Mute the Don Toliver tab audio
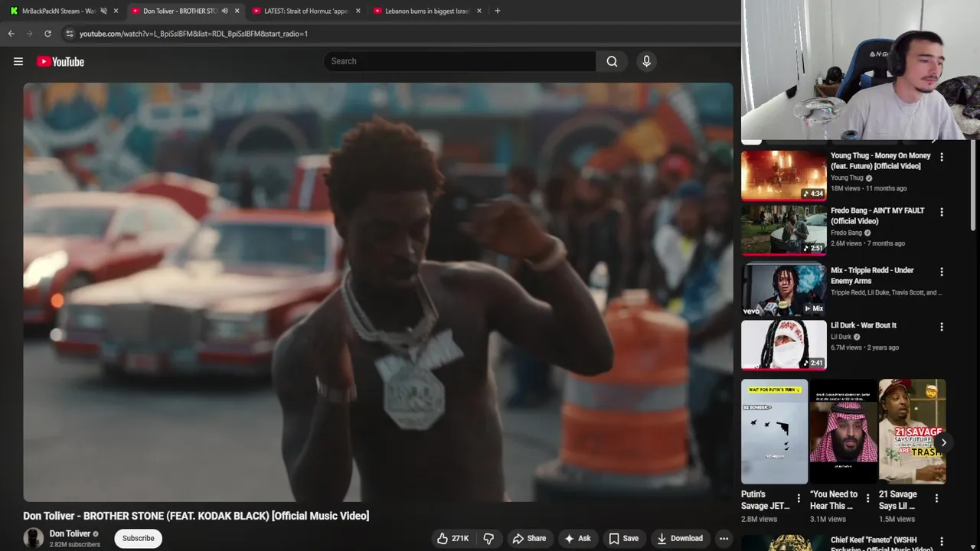This screenshot has width=980, height=551. [224, 11]
